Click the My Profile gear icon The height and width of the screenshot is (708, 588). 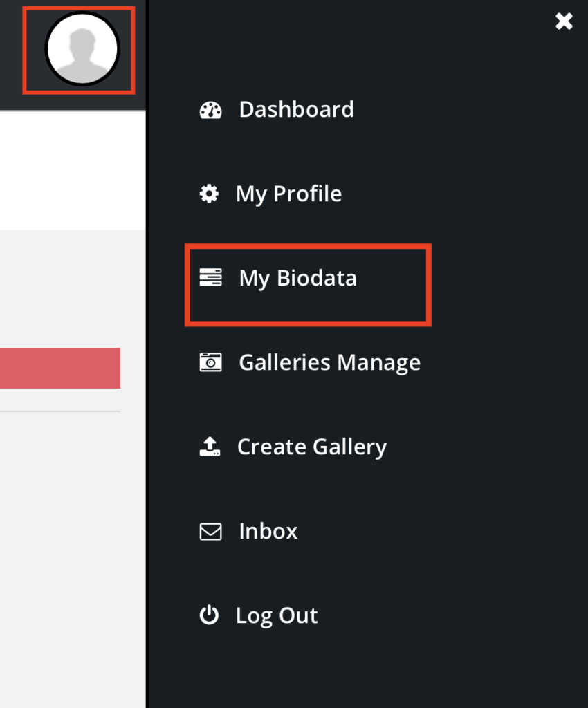(209, 194)
